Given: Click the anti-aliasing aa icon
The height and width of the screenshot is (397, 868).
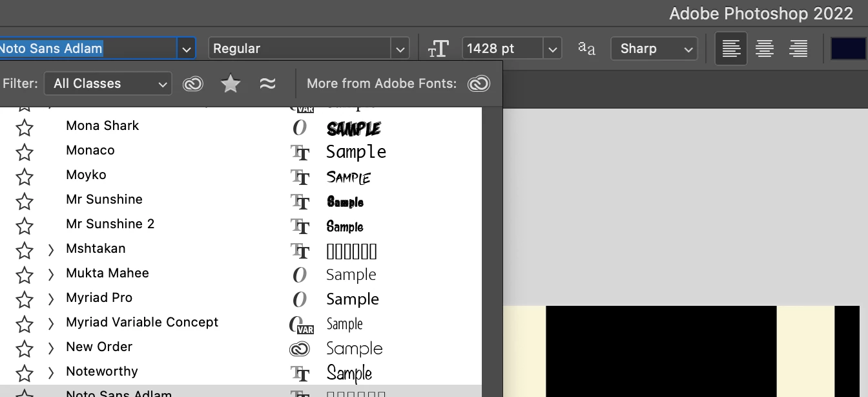Looking at the screenshot, I should point(586,48).
